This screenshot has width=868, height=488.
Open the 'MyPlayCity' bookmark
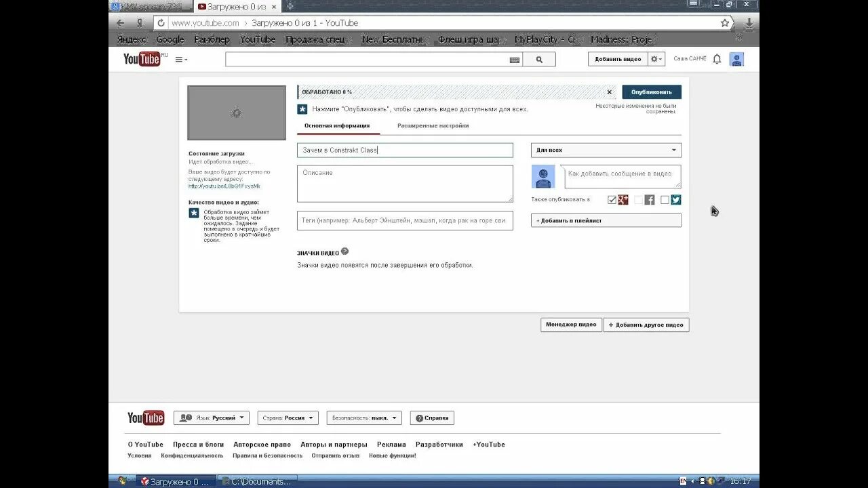[548, 39]
